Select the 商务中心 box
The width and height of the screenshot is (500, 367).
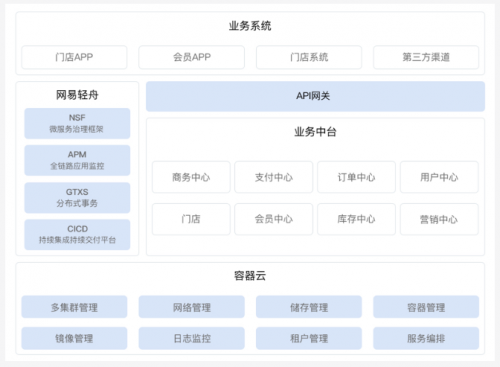click(191, 177)
